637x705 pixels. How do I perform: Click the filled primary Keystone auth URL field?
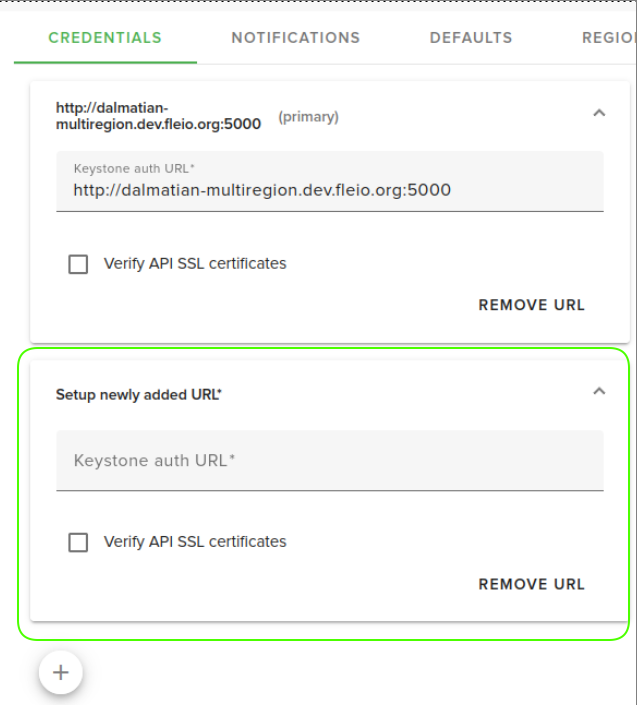click(330, 189)
